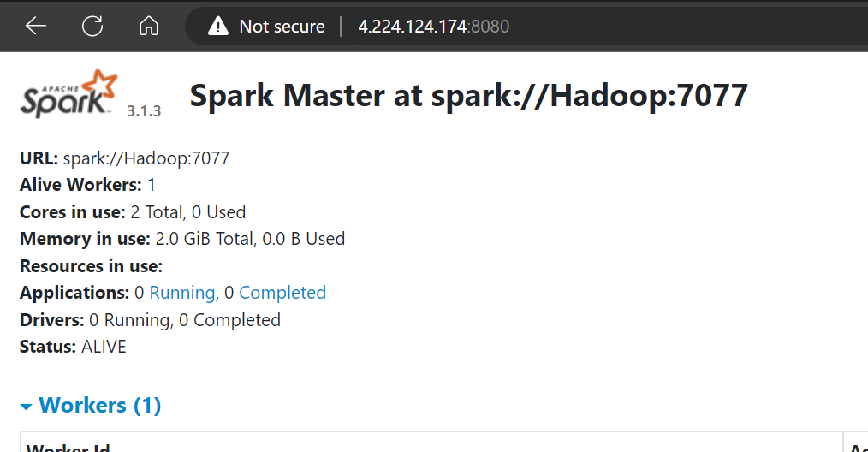Open the Running applications link

pos(182,293)
